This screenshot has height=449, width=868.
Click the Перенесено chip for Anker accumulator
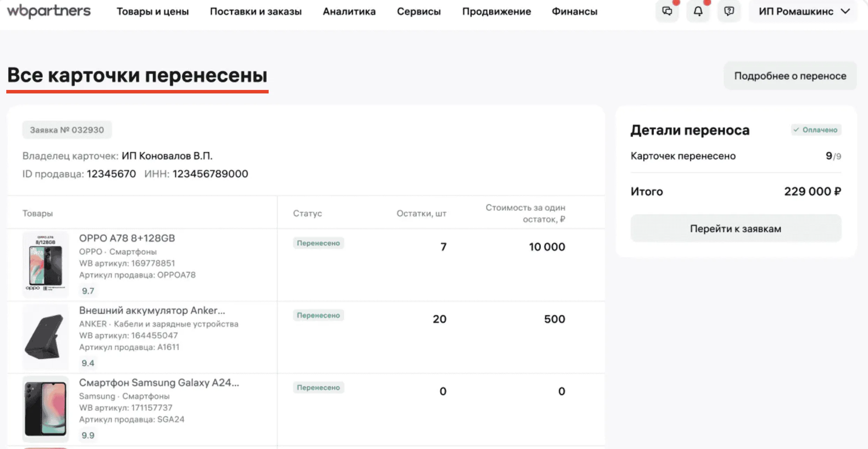318,315
